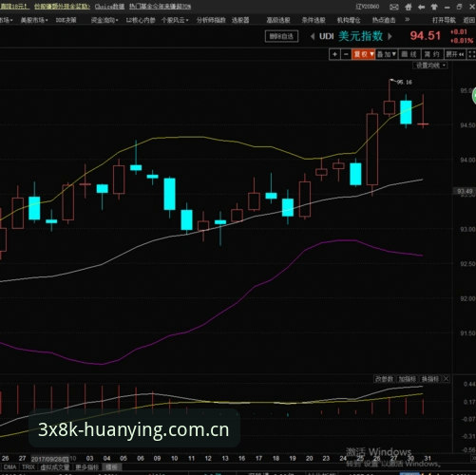
Task: Click the 简约 view button
Action: (x=432, y=54)
